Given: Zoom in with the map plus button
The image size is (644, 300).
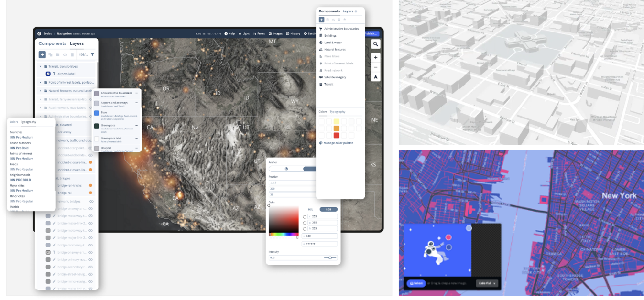Looking at the screenshot, I should pyautogui.click(x=376, y=57).
